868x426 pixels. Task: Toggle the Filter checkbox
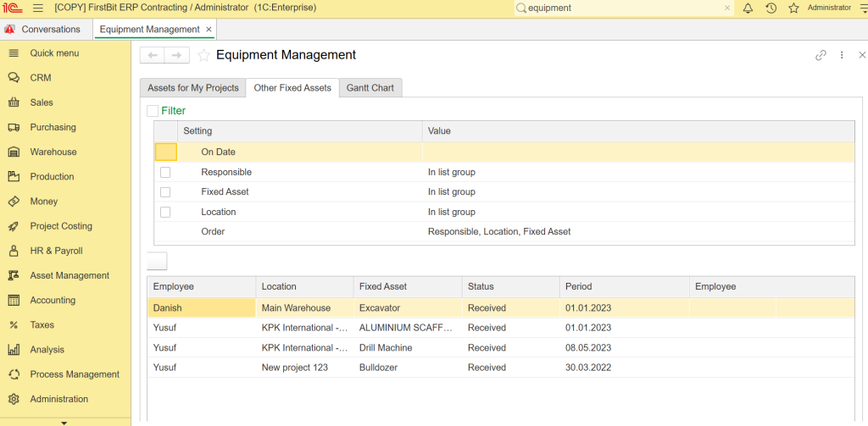[x=153, y=111]
